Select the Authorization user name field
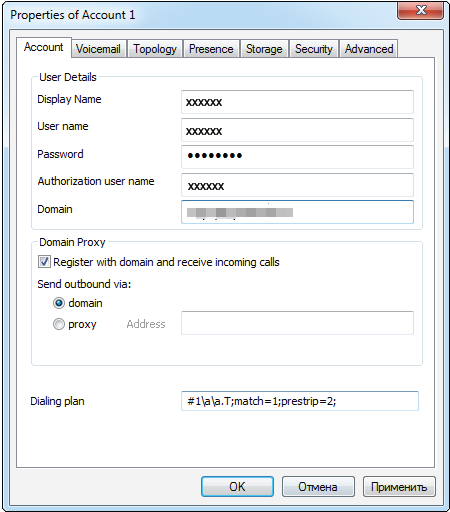Image resolution: width=450 pixels, height=512 pixels. tap(297, 185)
